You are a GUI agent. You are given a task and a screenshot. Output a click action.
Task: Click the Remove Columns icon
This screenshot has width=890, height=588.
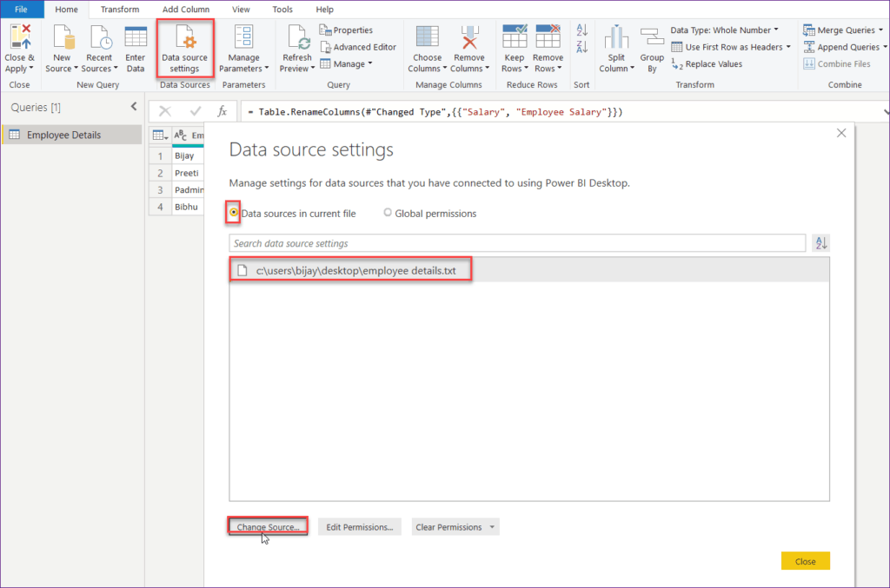pyautogui.click(x=469, y=36)
